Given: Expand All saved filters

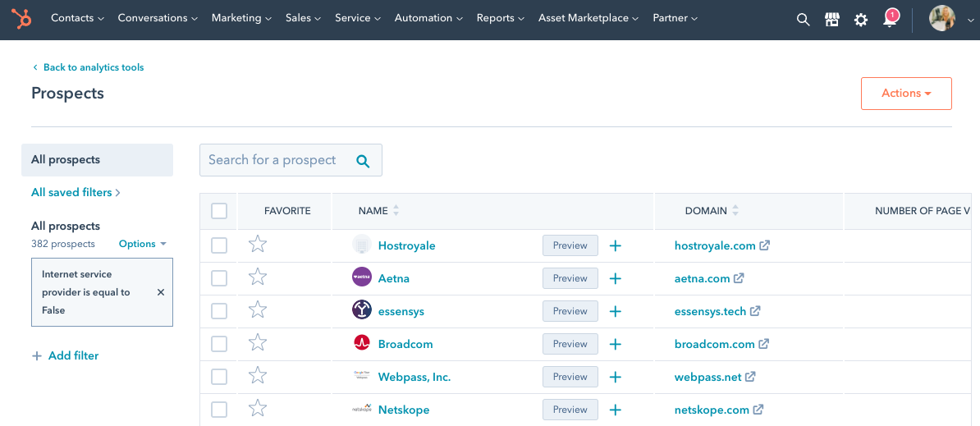Looking at the screenshot, I should pos(76,192).
